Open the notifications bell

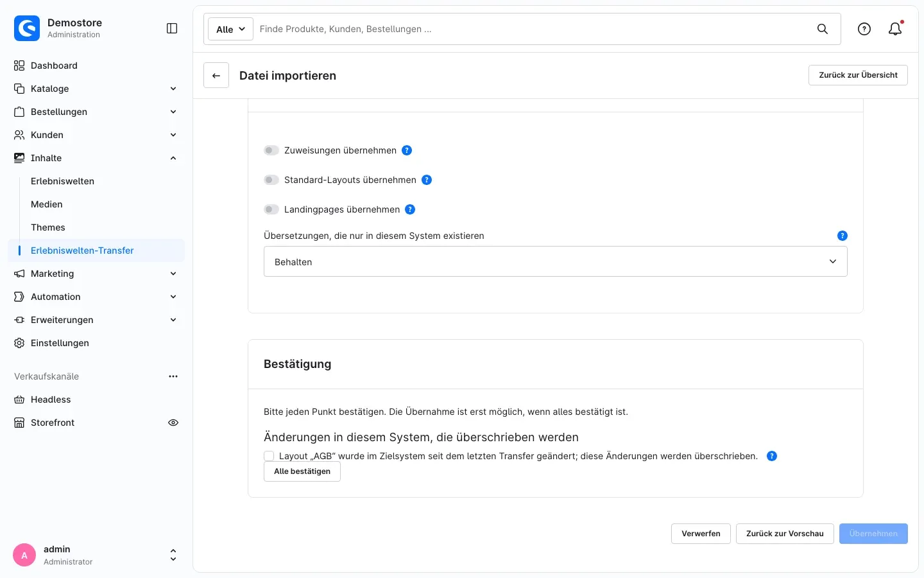coord(895,29)
